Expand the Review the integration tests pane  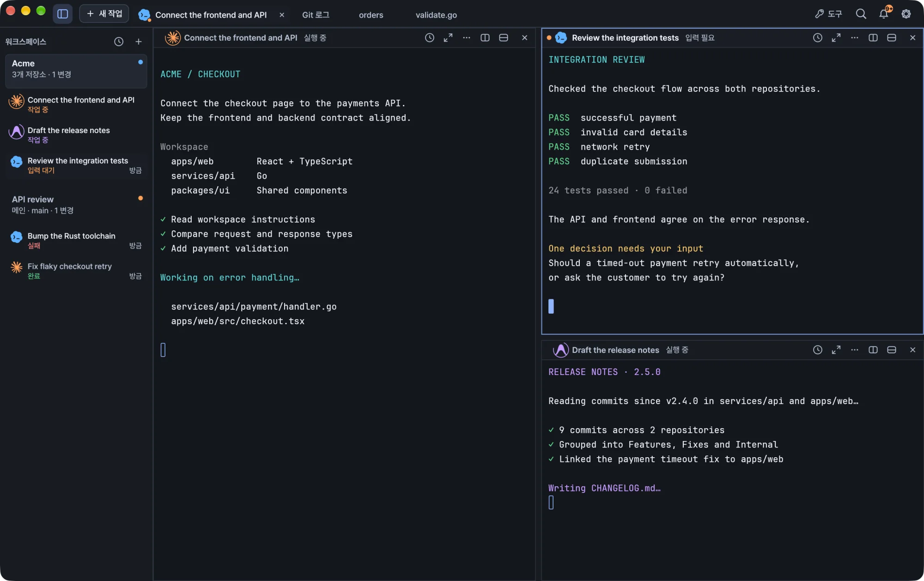tap(836, 38)
